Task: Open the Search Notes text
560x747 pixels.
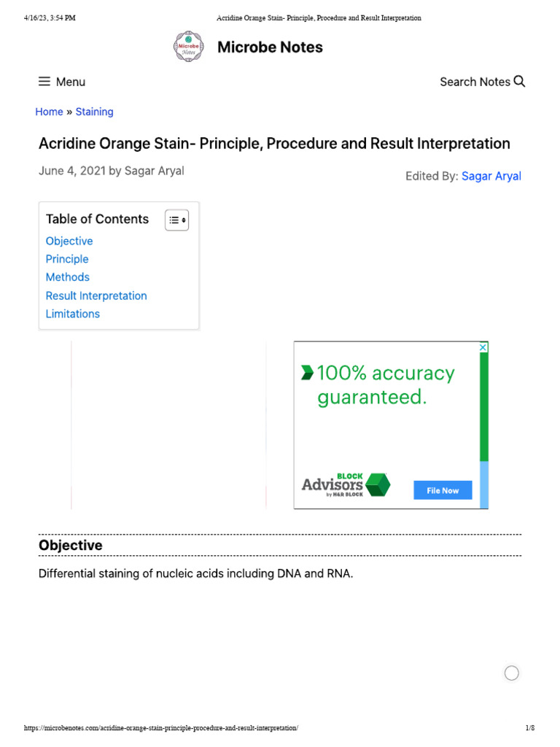Action: click(475, 82)
